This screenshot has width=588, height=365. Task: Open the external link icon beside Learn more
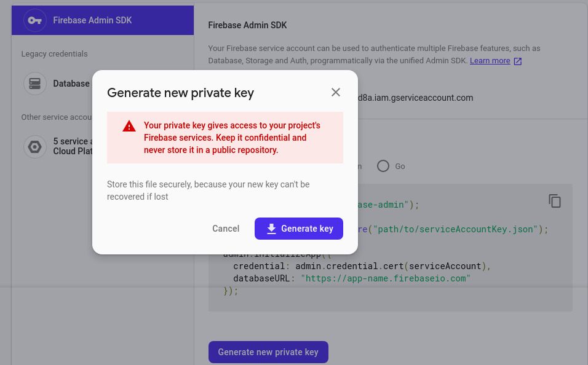[518, 61]
